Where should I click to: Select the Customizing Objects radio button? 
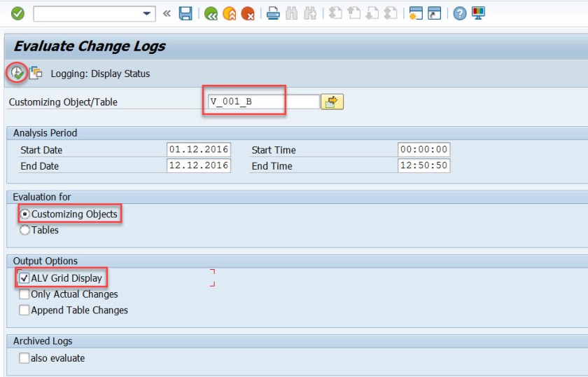click(24, 214)
